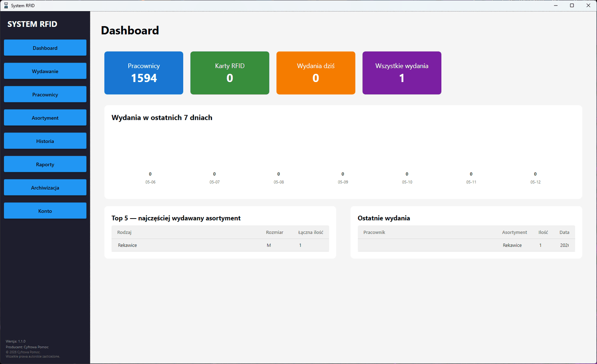The height and width of the screenshot is (364, 597).
Task: Select Asortyment in the sidebar
Action: tap(45, 117)
